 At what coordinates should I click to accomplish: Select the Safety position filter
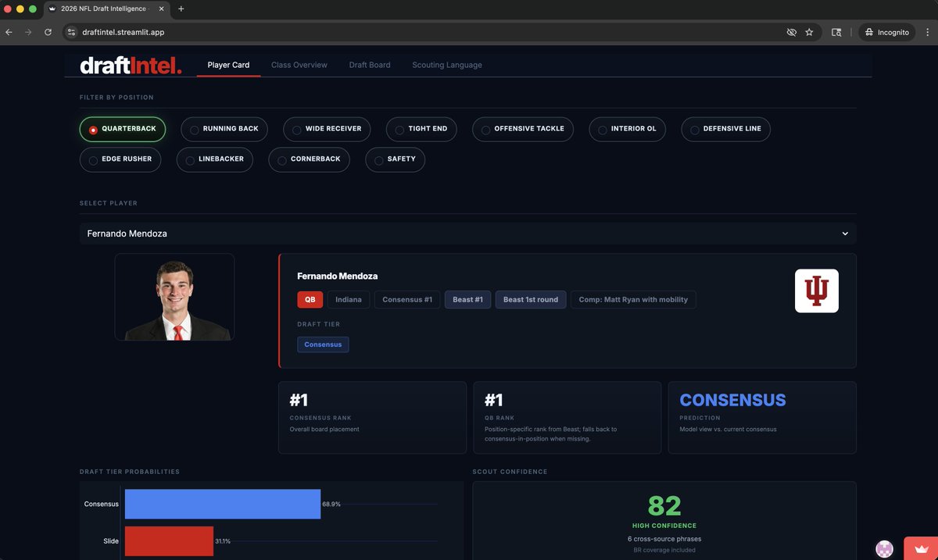pyautogui.click(x=395, y=159)
